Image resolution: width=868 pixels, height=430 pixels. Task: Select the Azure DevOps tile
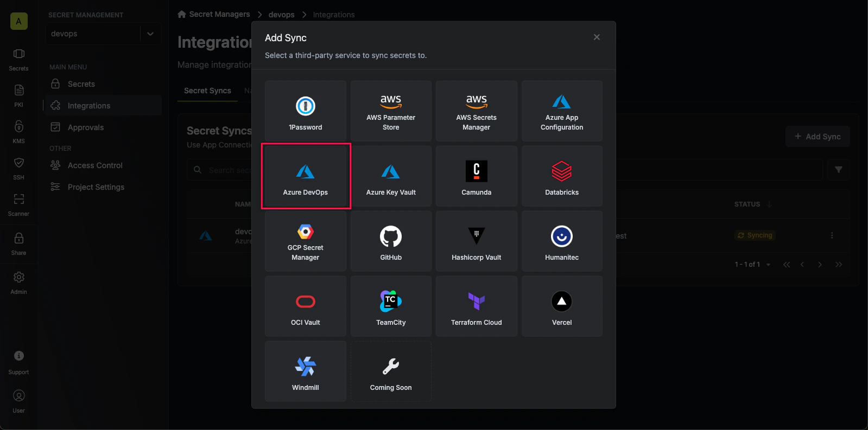(x=306, y=176)
